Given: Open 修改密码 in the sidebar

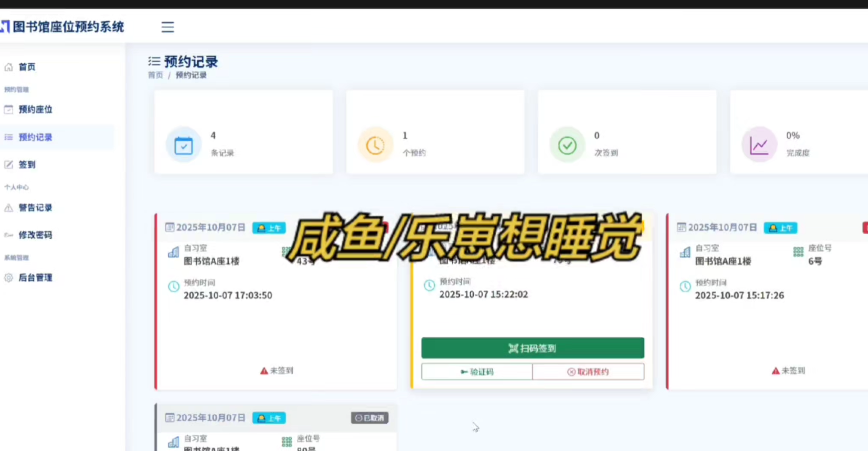Looking at the screenshot, I should click(35, 235).
